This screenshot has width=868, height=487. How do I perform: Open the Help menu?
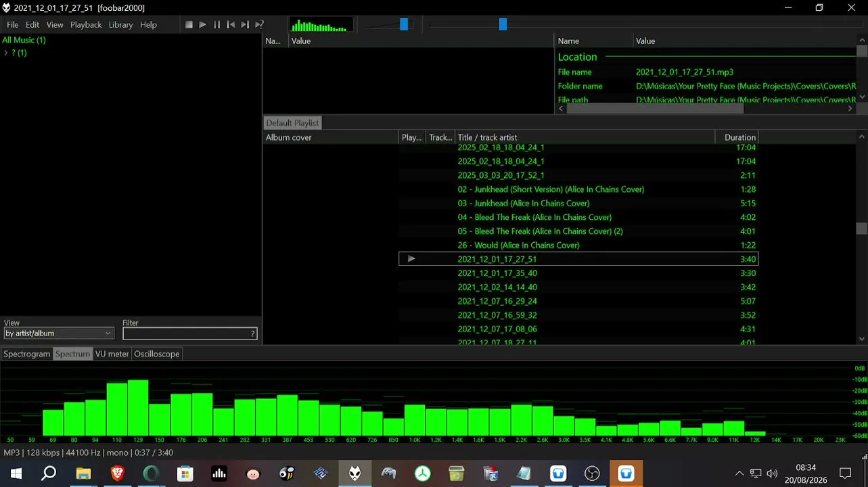pos(148,25)
